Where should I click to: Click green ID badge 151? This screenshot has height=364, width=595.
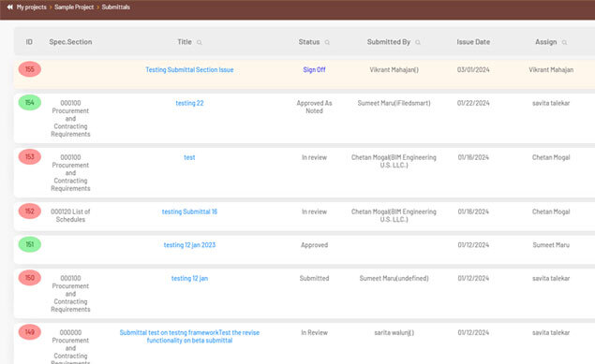point(30,244)
